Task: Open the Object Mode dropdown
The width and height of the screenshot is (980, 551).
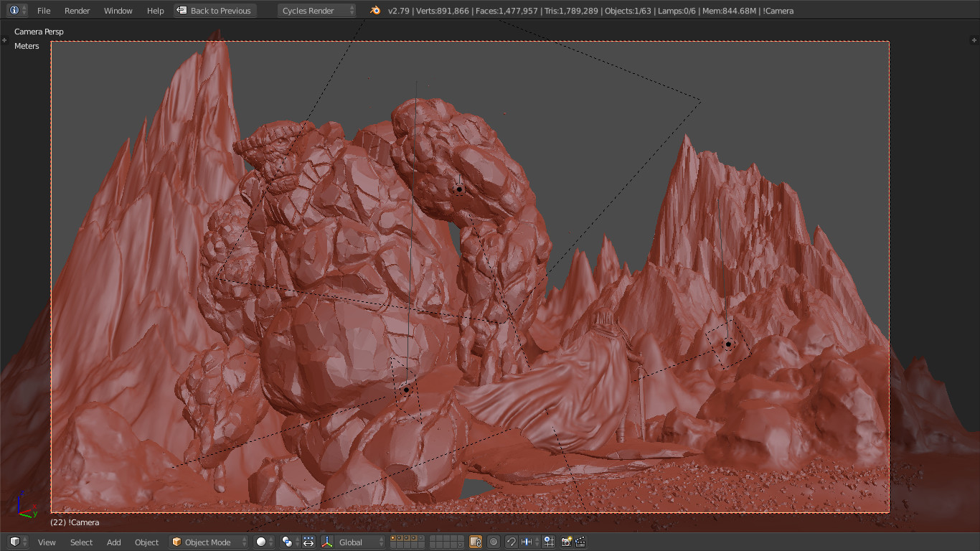Action: coord(209,542)
